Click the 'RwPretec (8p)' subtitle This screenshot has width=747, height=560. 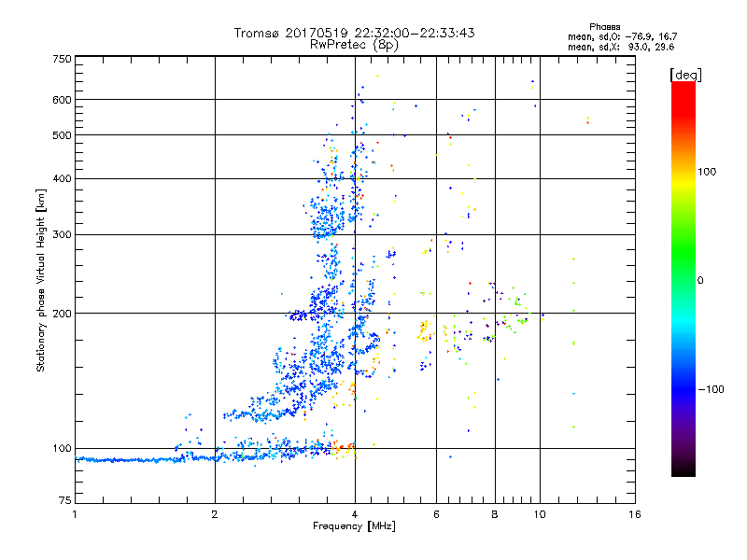(x=354, y=45)
